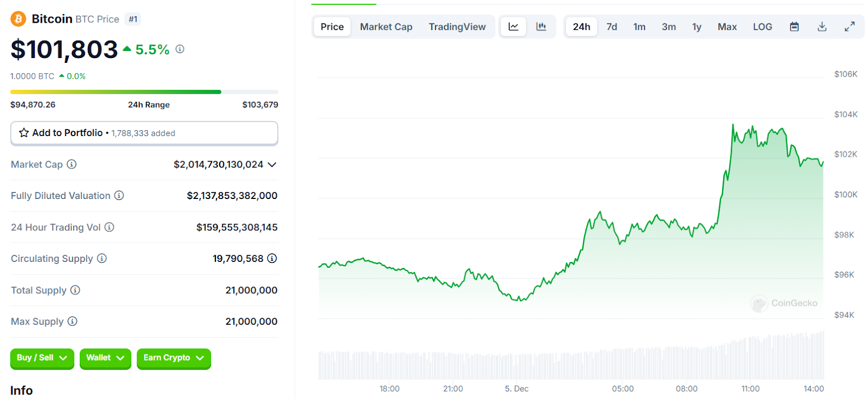Click the 1.0000 BTC text

click(x=33, y=76)
